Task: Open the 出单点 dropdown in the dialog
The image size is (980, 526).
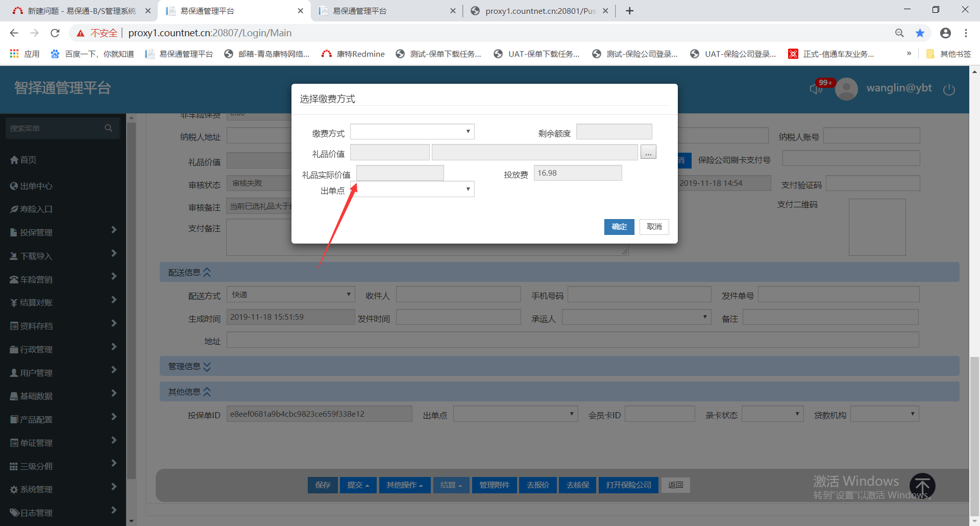Action: pyautogui.click(x=412, y=189)
